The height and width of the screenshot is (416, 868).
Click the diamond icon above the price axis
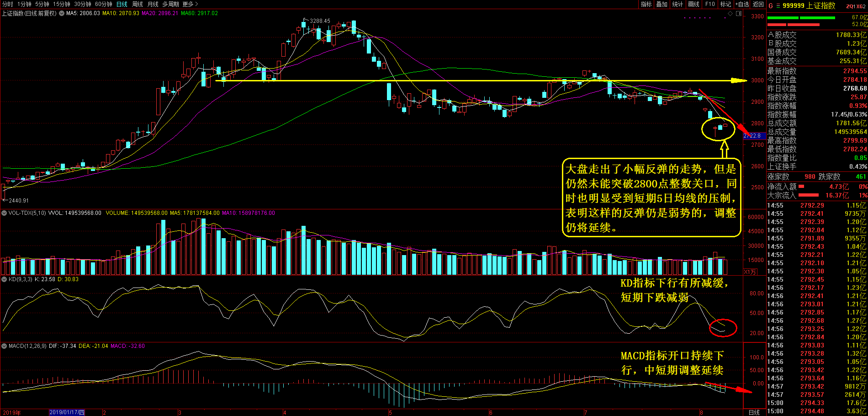coord(730,14)
